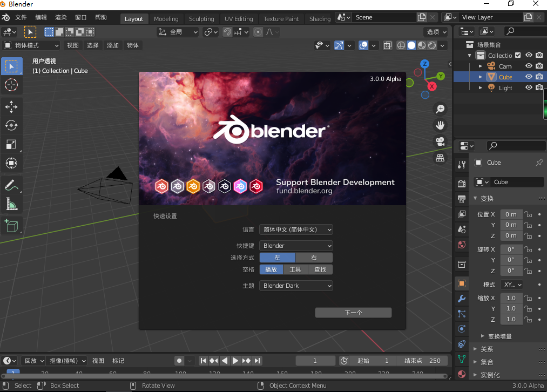Switch to the Sculpting workspace tab
This screenshot has height=392, width=547.
pyautogui.click(x=201, y=19)
